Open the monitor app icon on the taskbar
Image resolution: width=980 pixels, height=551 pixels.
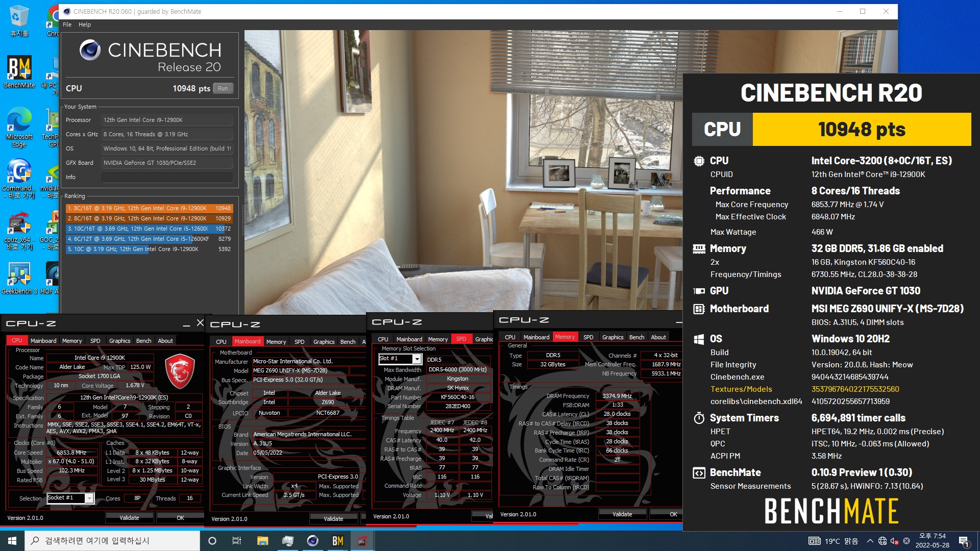(288, 541)
